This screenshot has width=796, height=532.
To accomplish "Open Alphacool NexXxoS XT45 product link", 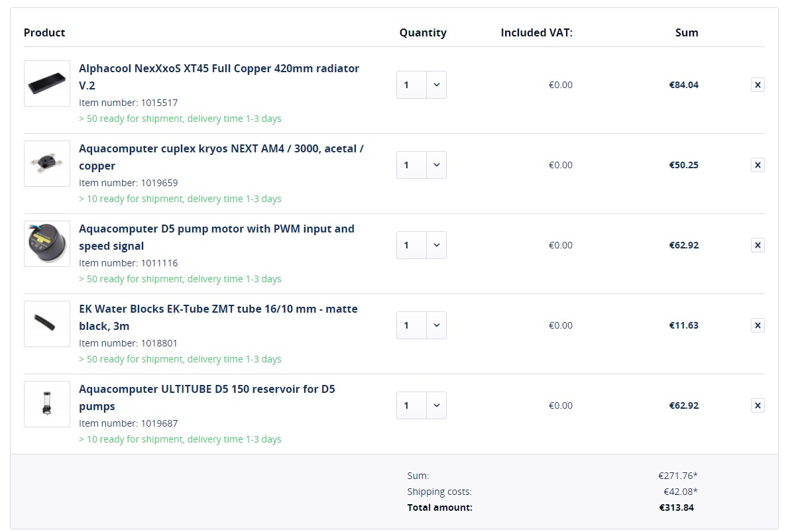I will [x=219, y=69].
